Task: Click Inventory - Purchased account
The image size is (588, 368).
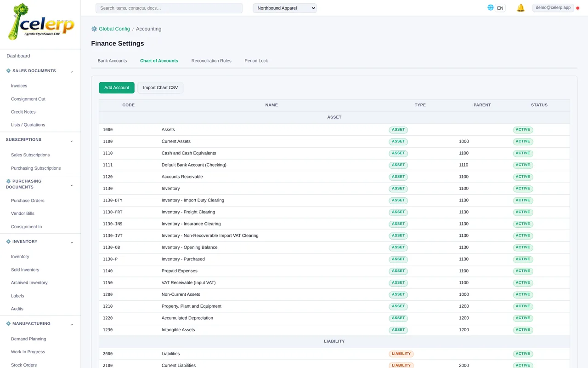Action: click(183, 259)
